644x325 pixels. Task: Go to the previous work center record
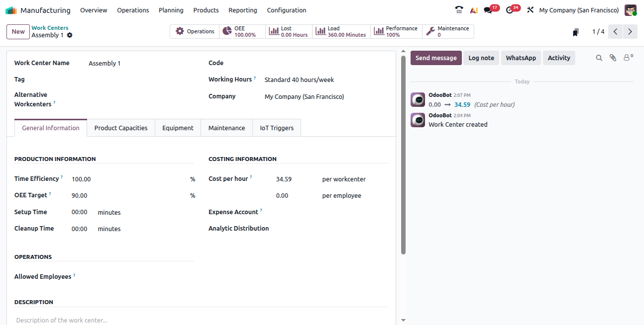(616, 32)
